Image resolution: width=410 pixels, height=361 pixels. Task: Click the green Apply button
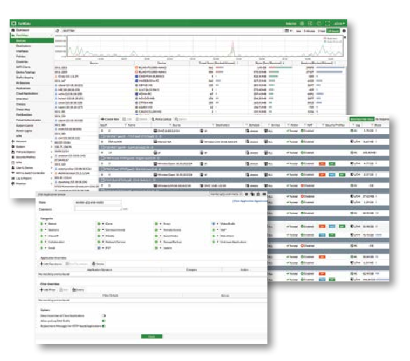click(x=151, y=336)
